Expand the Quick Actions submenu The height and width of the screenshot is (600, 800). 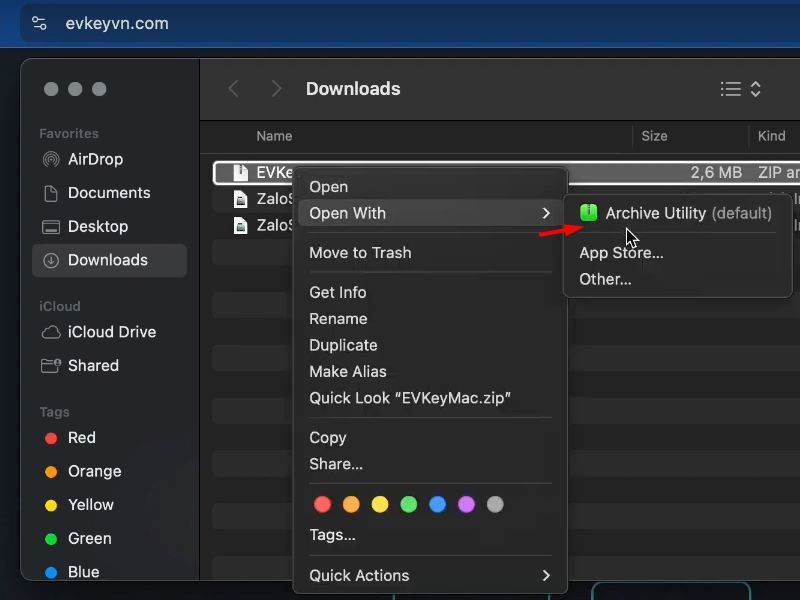[430, 576]
